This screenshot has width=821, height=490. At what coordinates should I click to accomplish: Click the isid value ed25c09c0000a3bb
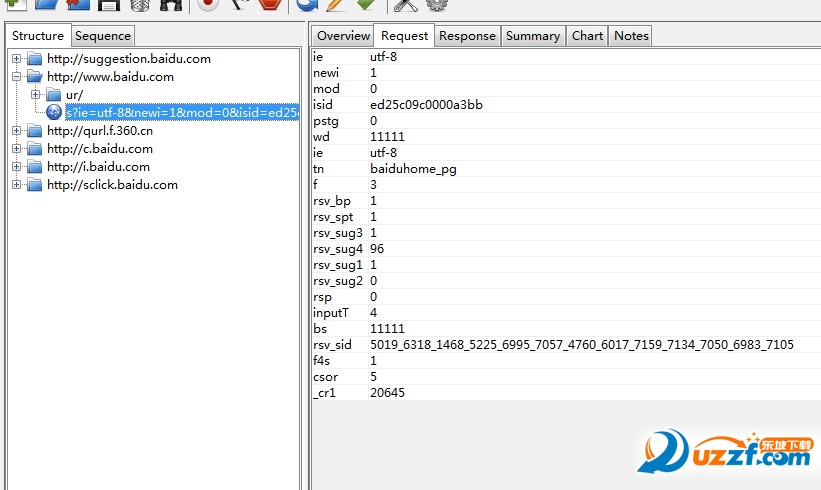(426, 105)
